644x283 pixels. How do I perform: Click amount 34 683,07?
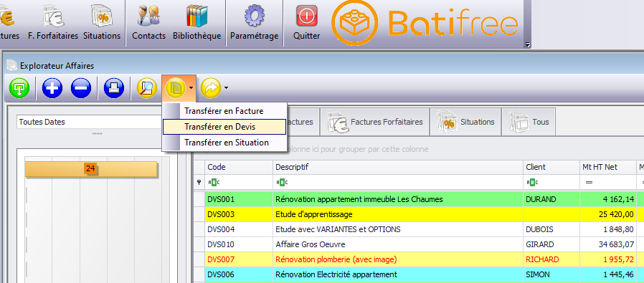[616, 244]
